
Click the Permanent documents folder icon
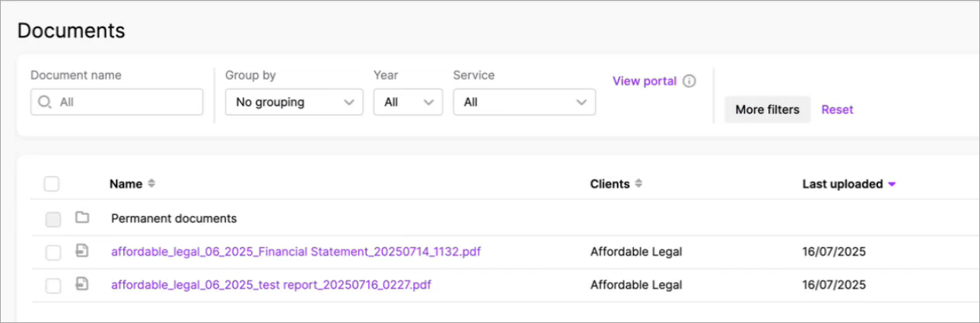[x=82, y=218]
